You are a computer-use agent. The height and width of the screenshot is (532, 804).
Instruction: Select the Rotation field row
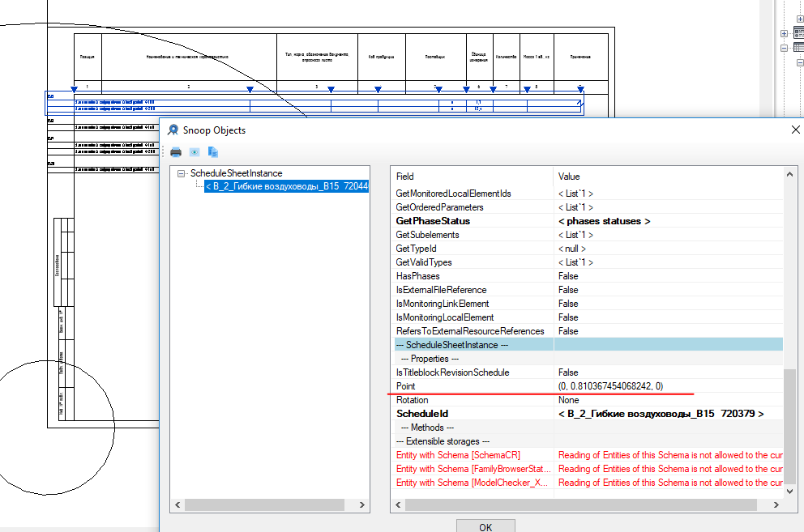pyautogui.click(x=588, y=400)
